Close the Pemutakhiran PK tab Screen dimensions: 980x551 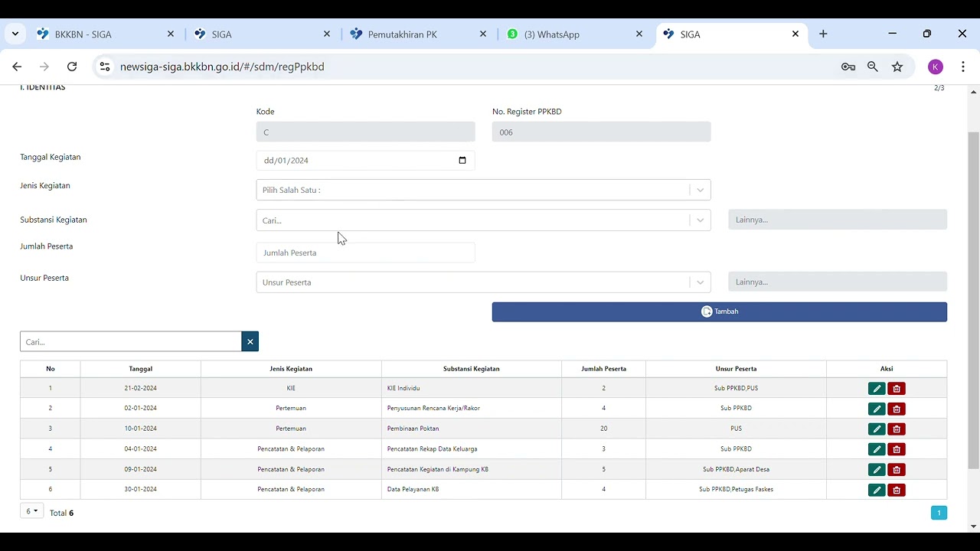click(483, 34)
